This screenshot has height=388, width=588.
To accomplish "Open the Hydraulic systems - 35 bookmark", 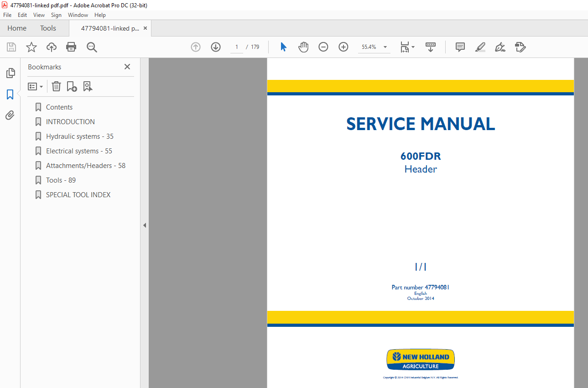I will click(x=80, y=136).
